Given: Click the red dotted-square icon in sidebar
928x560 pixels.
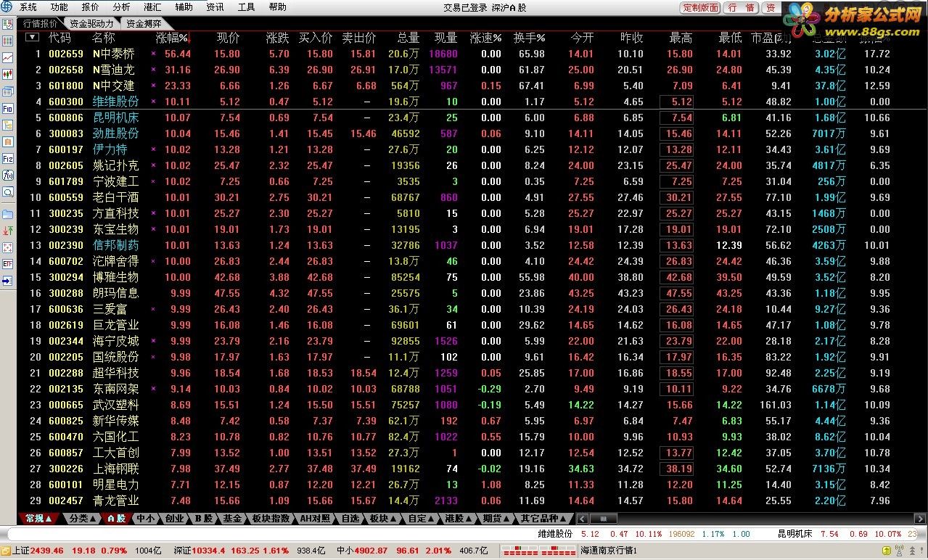Looking at the screenshot, I should click(7, 247).
